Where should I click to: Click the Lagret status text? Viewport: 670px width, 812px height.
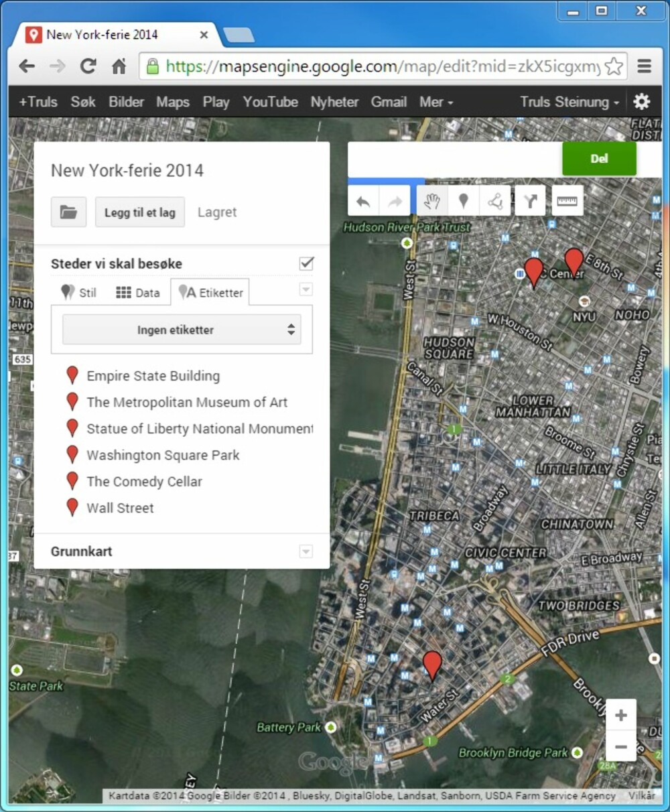[x=217, y=212]
